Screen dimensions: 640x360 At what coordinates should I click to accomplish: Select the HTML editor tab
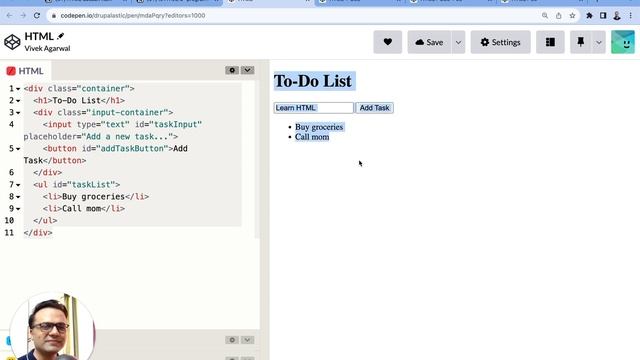tap(25, 71)
